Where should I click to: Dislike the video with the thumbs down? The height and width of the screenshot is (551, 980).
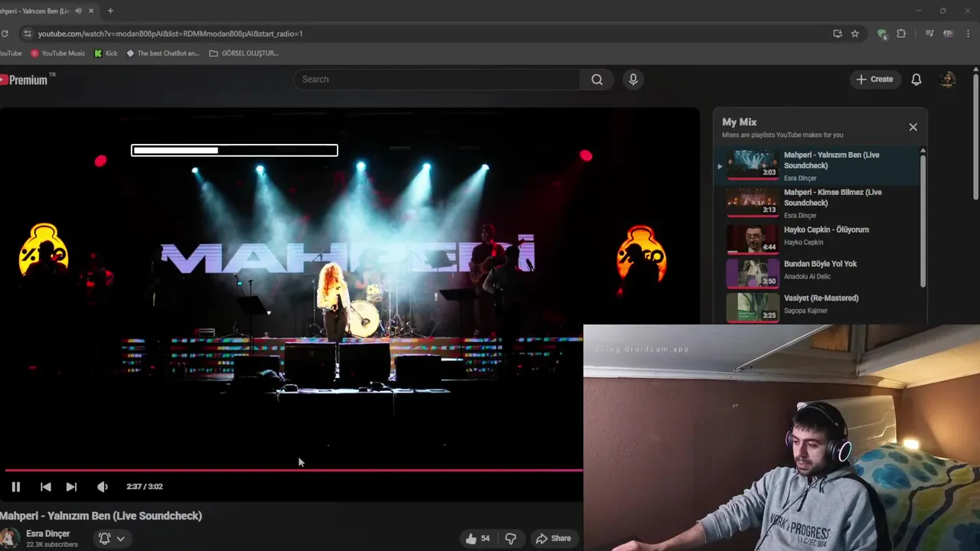[511, 539]
